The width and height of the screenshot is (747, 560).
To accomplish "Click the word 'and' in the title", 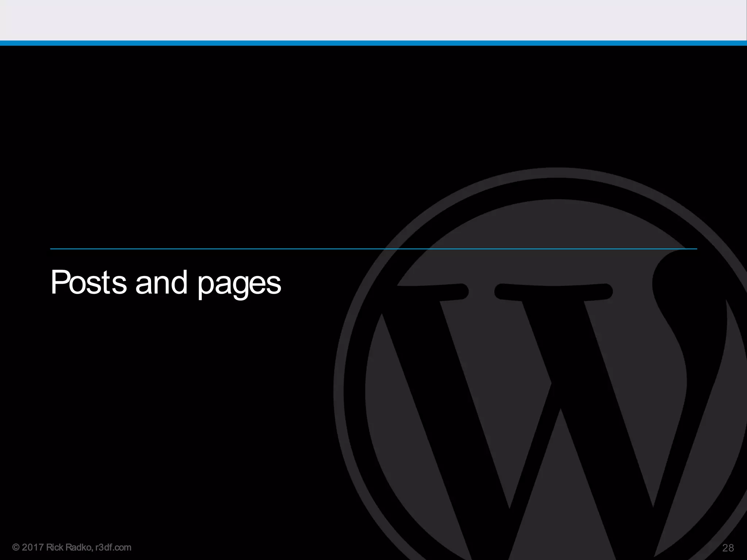I will (161, 282).
